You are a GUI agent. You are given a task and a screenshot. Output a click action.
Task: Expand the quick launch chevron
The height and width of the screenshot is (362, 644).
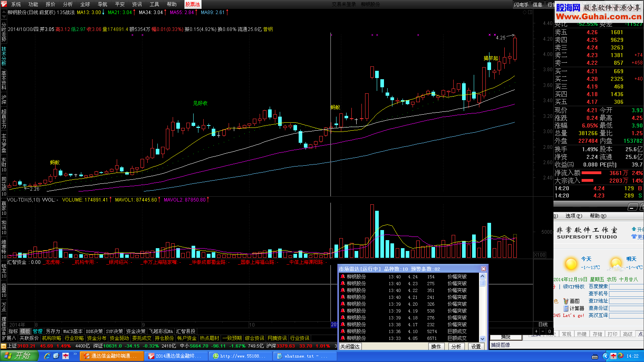75,354
